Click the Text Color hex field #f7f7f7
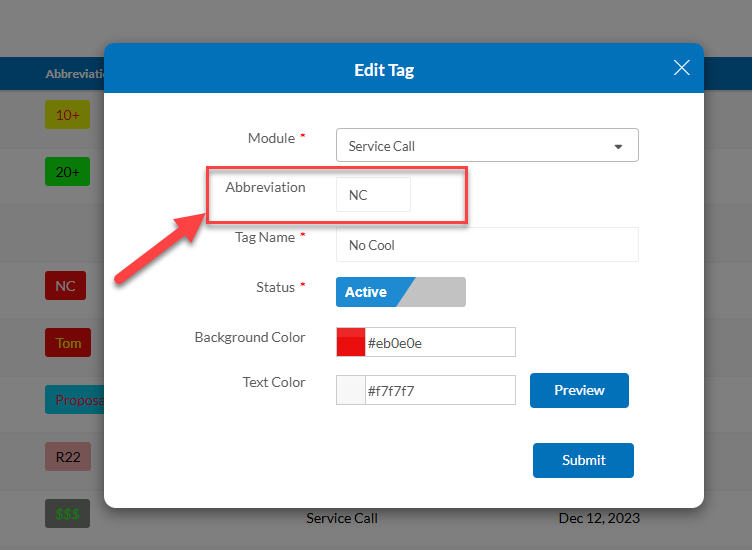The image size is (752, 550). [440, 390]
